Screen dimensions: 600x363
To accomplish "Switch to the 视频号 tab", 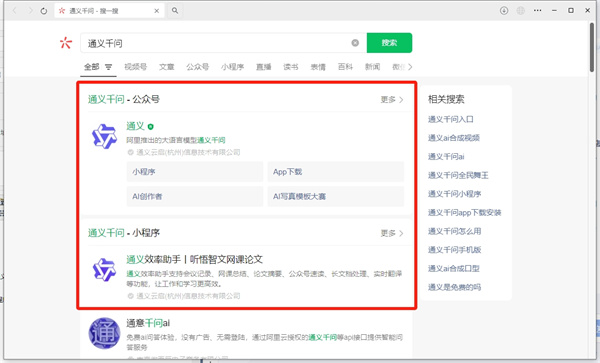I will [x=135, y=67].
